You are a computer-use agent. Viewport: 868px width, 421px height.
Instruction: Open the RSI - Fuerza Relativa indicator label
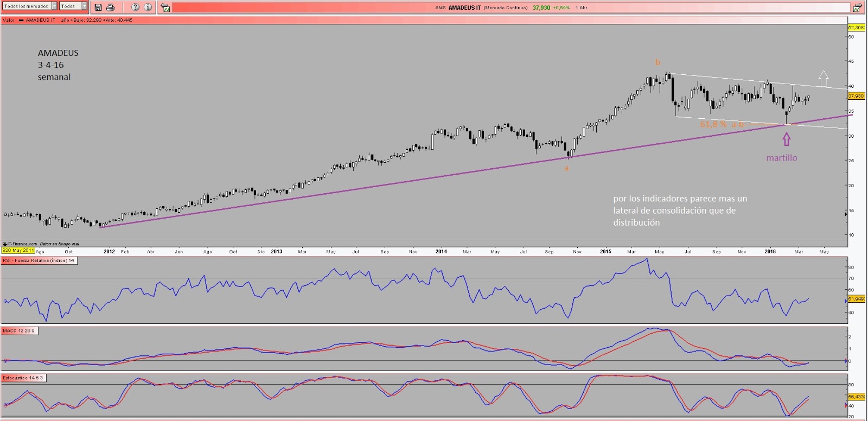coord(39,260)
